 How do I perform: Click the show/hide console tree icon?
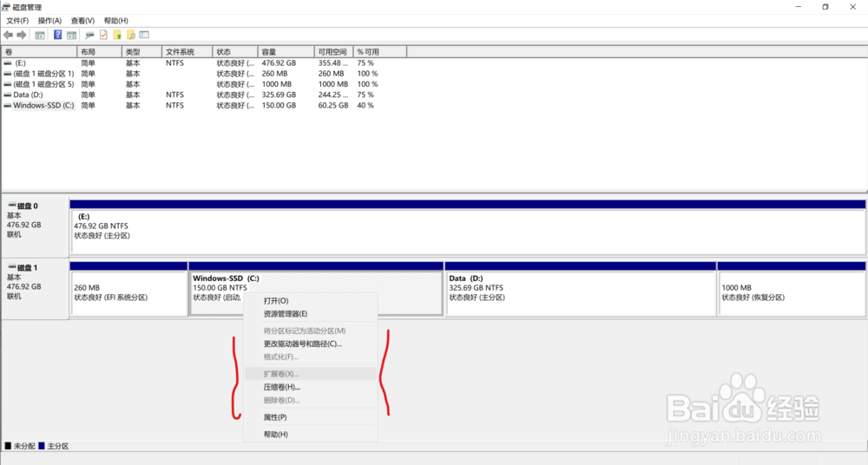pyautogui.click(x=40, y=35)
